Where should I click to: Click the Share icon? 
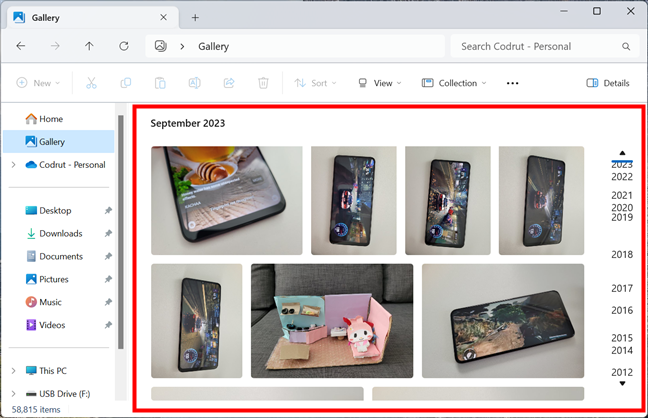[x=229, y=83]
